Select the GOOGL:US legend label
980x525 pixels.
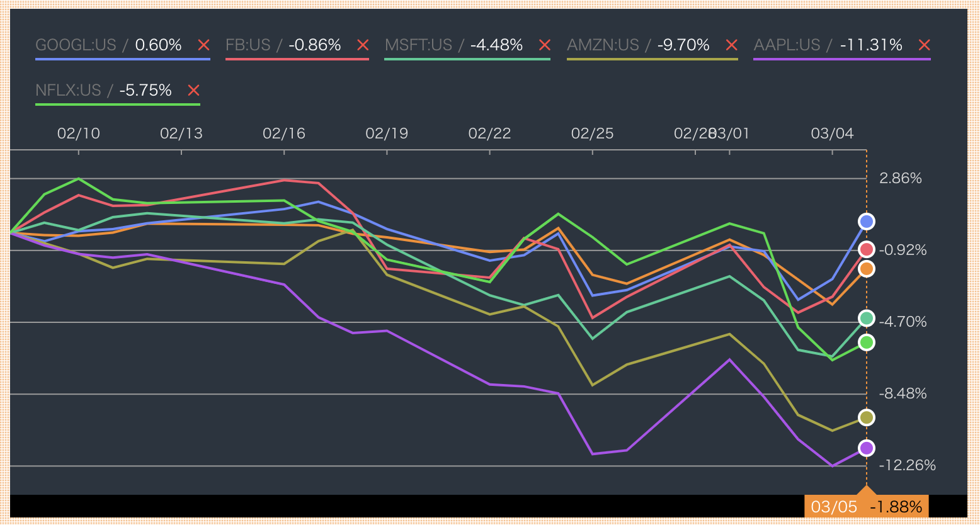coord(76,45)
